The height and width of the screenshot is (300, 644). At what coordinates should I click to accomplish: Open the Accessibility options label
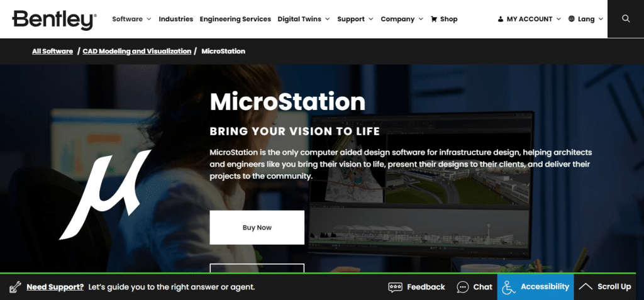click(545, 286)
